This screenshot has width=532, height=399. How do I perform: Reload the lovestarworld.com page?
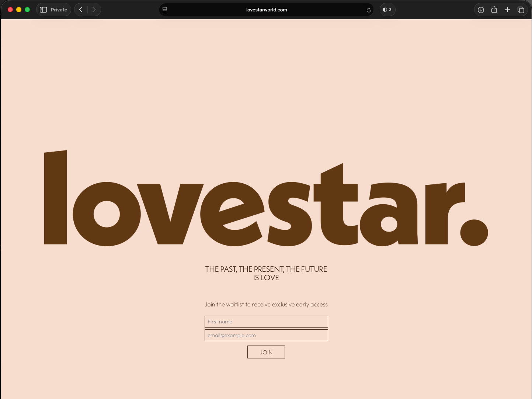pyautogui.click(x=369, y=10)
